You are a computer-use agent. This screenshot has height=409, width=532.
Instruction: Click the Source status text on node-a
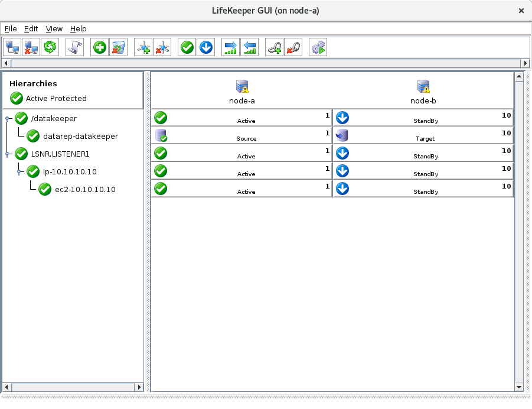[x=246, y=138]
